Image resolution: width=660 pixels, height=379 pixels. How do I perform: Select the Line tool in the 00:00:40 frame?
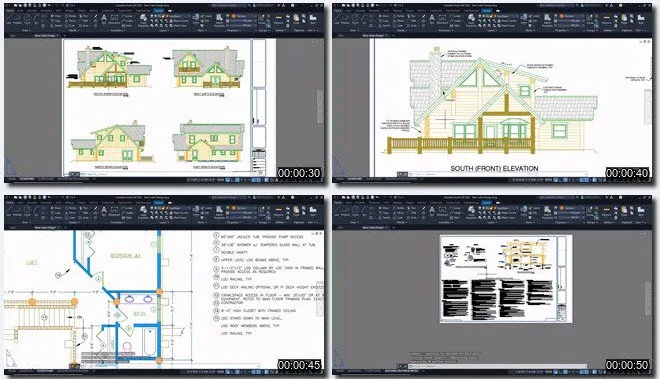click(x=337, y=18)
